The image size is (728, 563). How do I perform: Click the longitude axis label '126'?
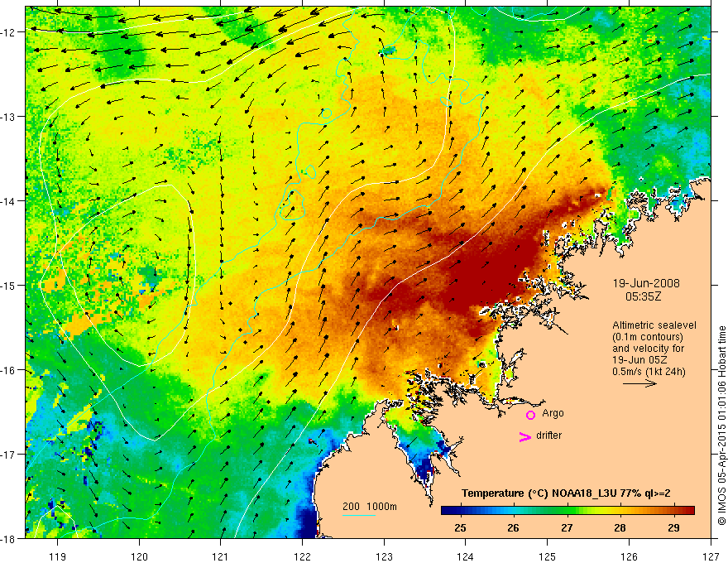point(629,556)
